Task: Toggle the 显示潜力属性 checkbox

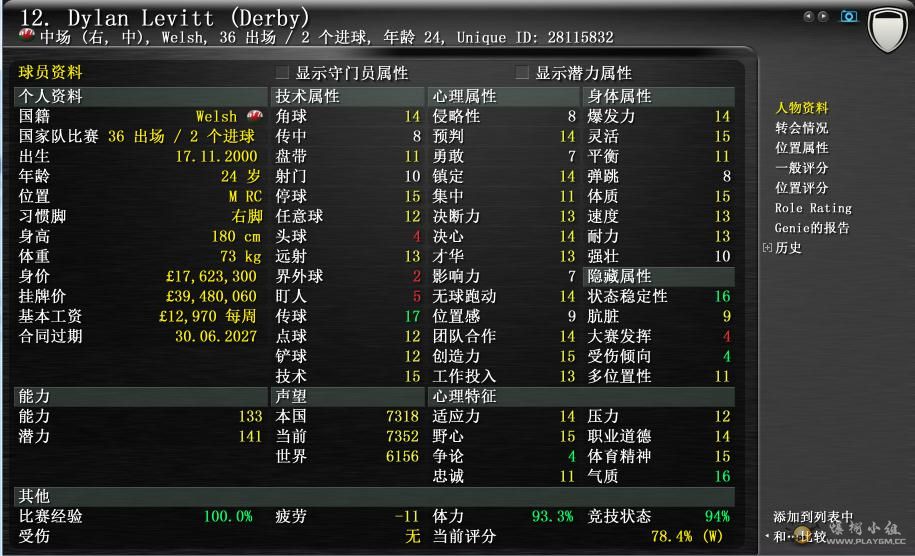Action: tap(521, 73)
